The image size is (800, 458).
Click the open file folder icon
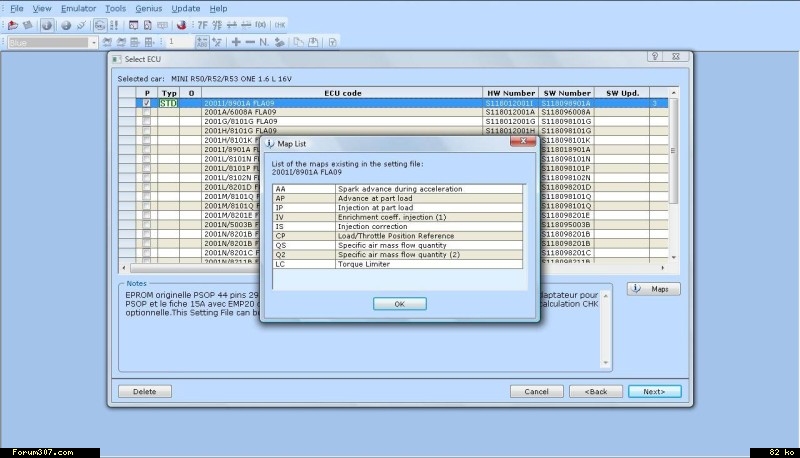pos(13,24)
